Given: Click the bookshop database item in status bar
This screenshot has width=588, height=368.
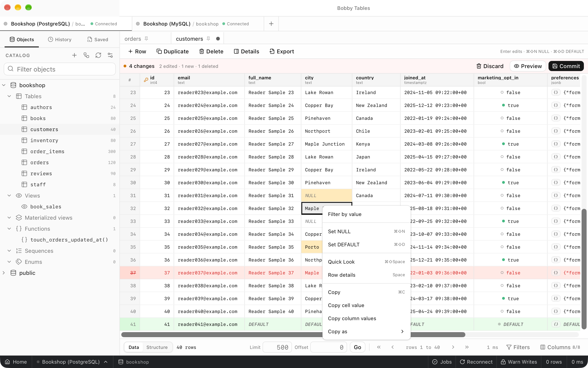Looking at the screenshot, I should coord(134,362).
